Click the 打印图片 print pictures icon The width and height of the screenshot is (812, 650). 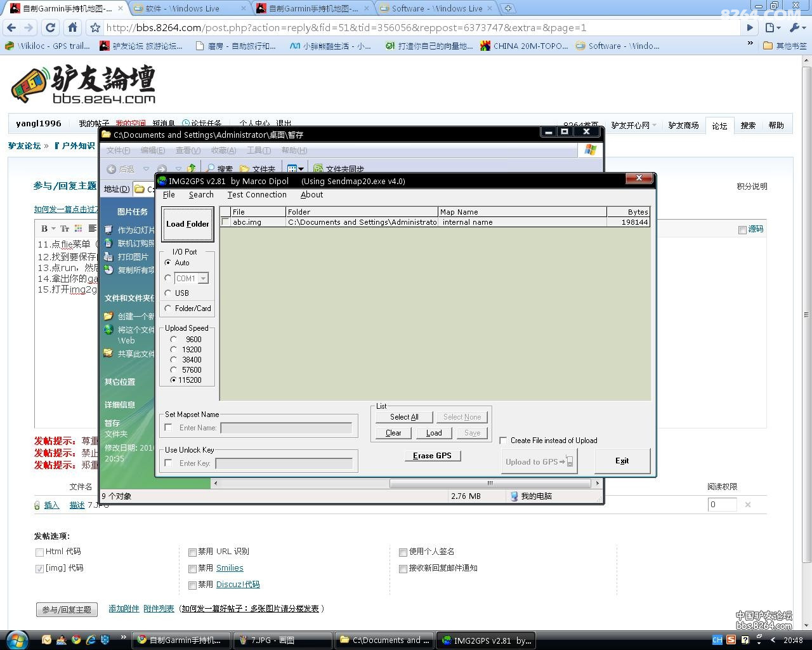point(108,256)
